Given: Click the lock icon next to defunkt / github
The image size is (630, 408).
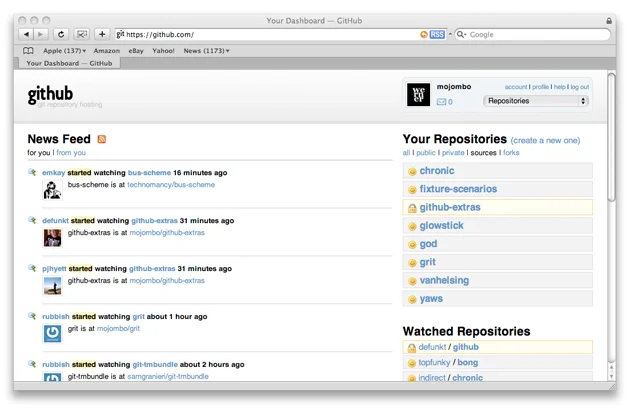Looking at the screenshot, I should point(411,348).
